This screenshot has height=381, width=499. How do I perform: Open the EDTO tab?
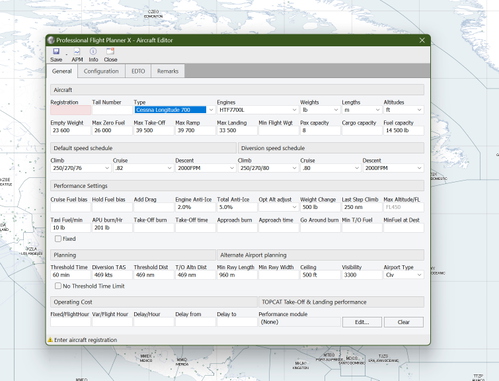point(138,71)
